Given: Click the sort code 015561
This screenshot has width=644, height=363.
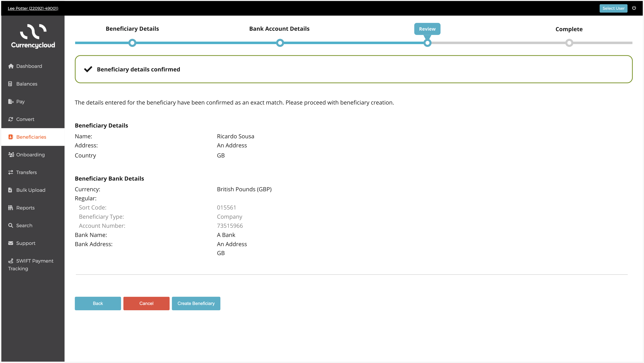Looking at the screenshot, I should pos(227,207).
